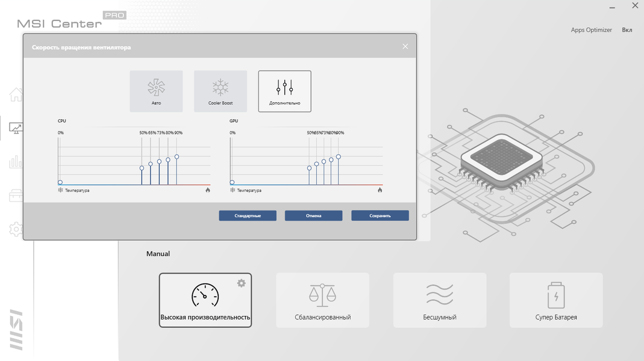Open the settings gear sidebar icon
The image size is (644, 361).
point(16,229)
